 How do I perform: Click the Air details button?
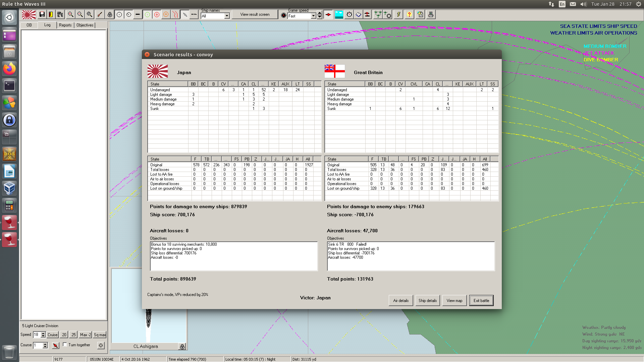tap(401, 301)
